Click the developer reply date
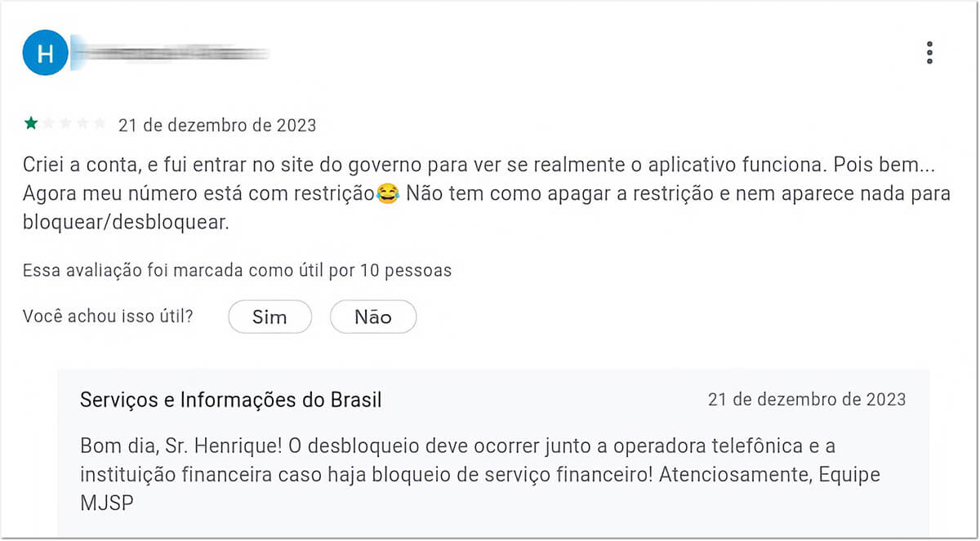Viewport: 980px width, 541px height. pos(807,400)
